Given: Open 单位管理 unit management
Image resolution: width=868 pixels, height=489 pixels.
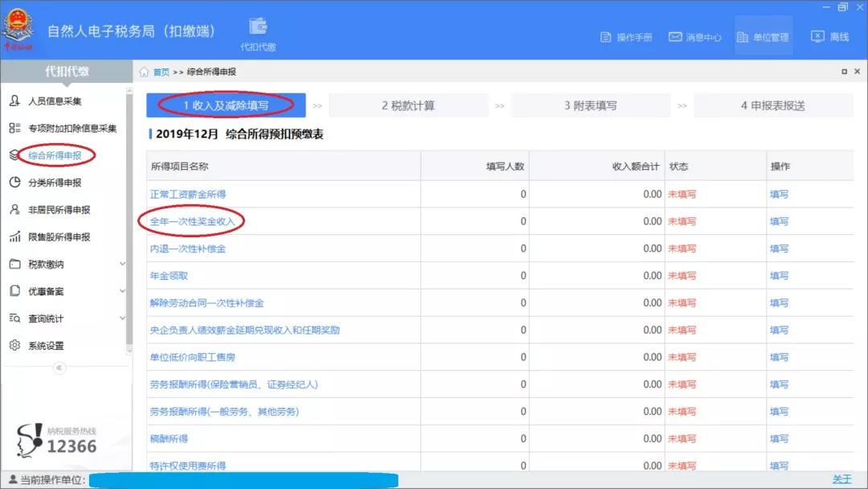Looking at the screenshot, I should point(762,36).
